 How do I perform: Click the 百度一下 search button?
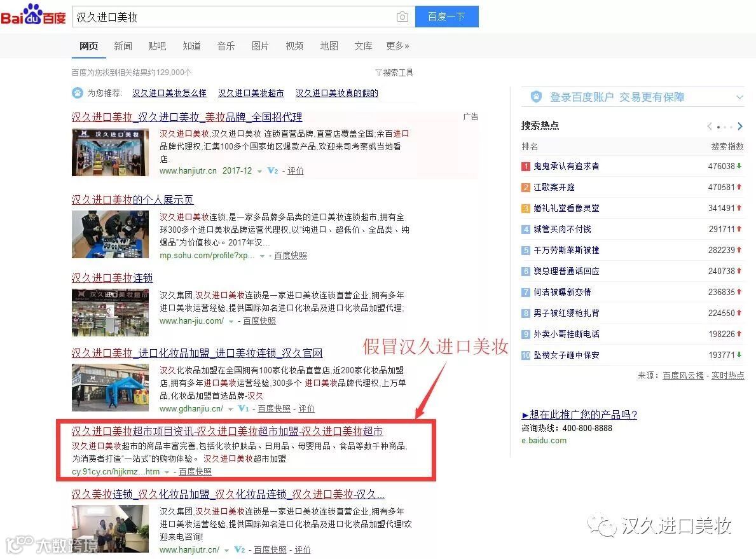[x=446, y=17]
